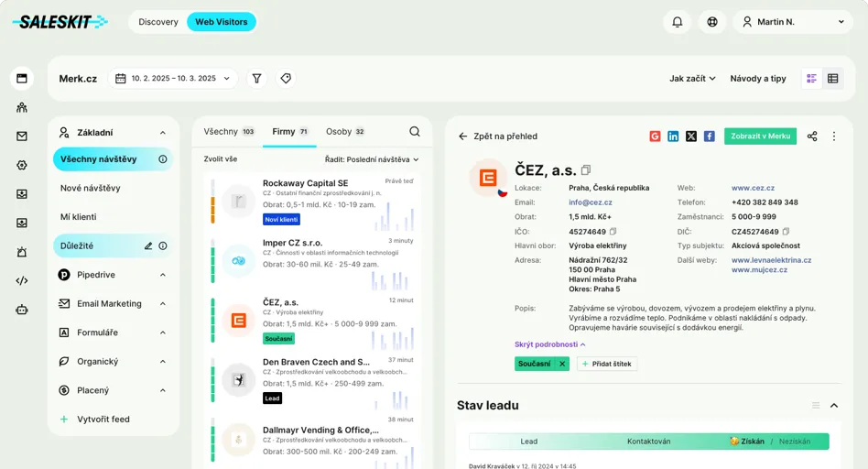
Task: Open the code embed sidebar icon
Action: (22, 280)
